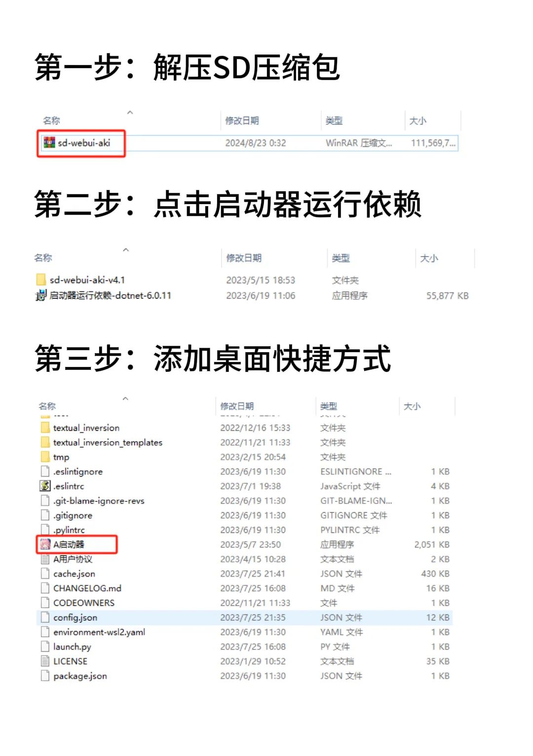Sort second list by 名称 column header

tap(43, 258)
